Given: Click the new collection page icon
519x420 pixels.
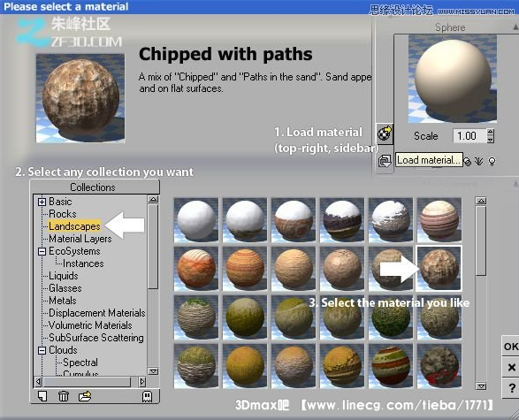Looking at the screenshot, I should coord(42,396).
